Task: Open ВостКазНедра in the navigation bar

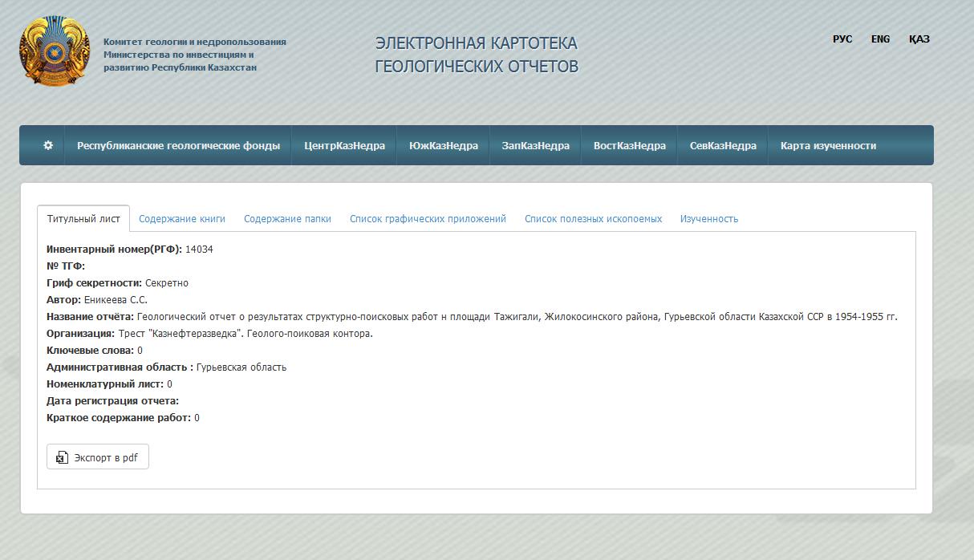Action: 629,145
